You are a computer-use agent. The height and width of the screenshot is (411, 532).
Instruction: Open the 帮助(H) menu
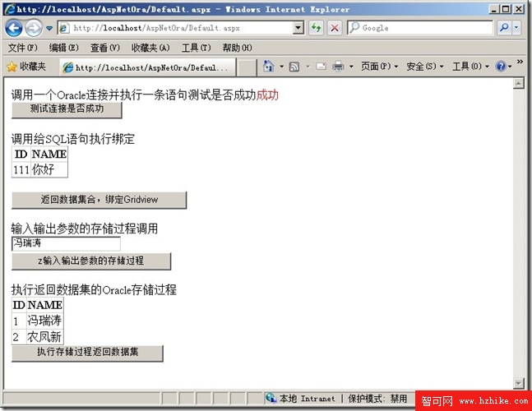237,48
